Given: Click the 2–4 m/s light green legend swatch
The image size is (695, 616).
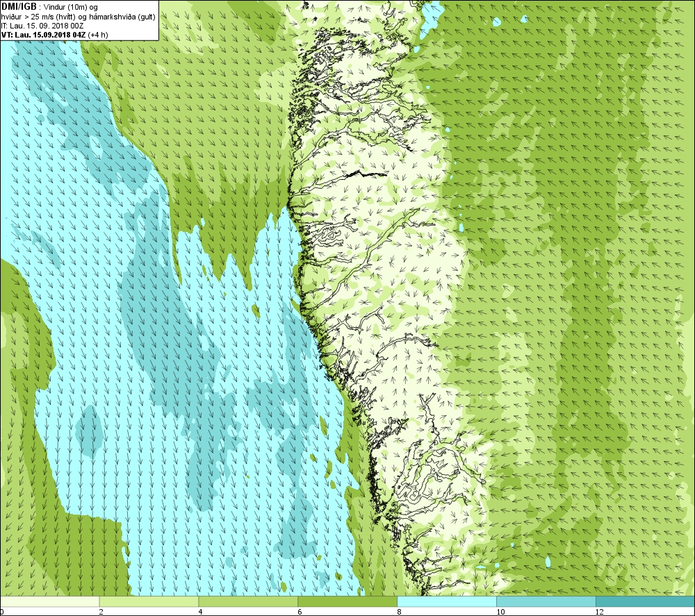Looking at the screenshot, I should pos(149,601).
